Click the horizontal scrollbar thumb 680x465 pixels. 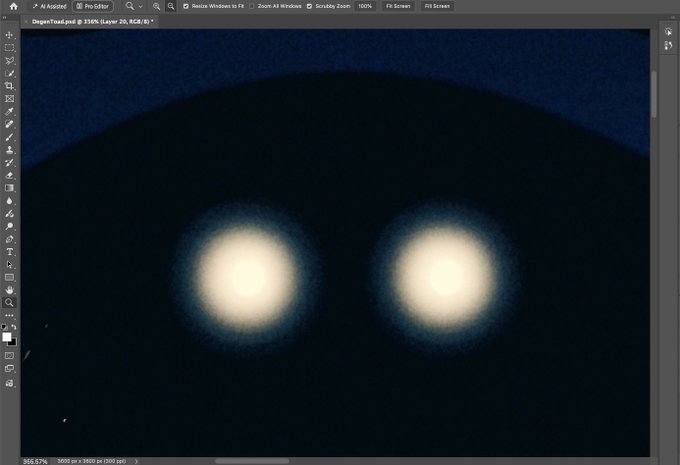pyautogui.click(x=252, y=461)
